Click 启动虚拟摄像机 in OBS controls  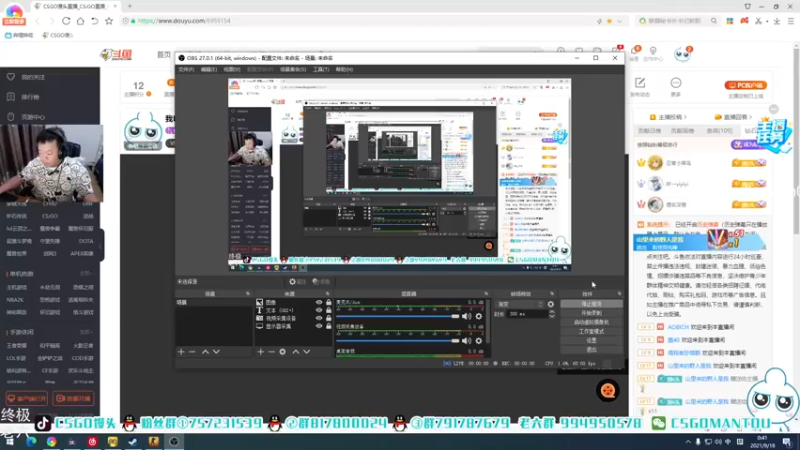[x=591, y=322]
